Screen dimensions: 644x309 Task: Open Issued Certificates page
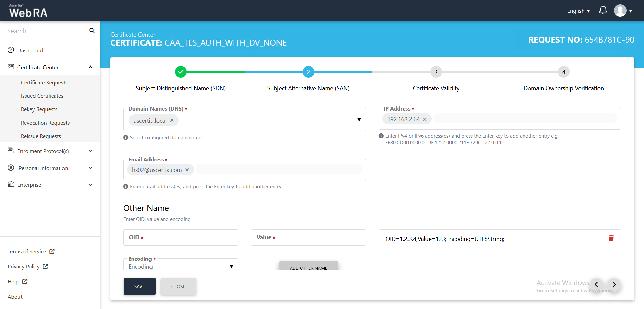[42, 96]
